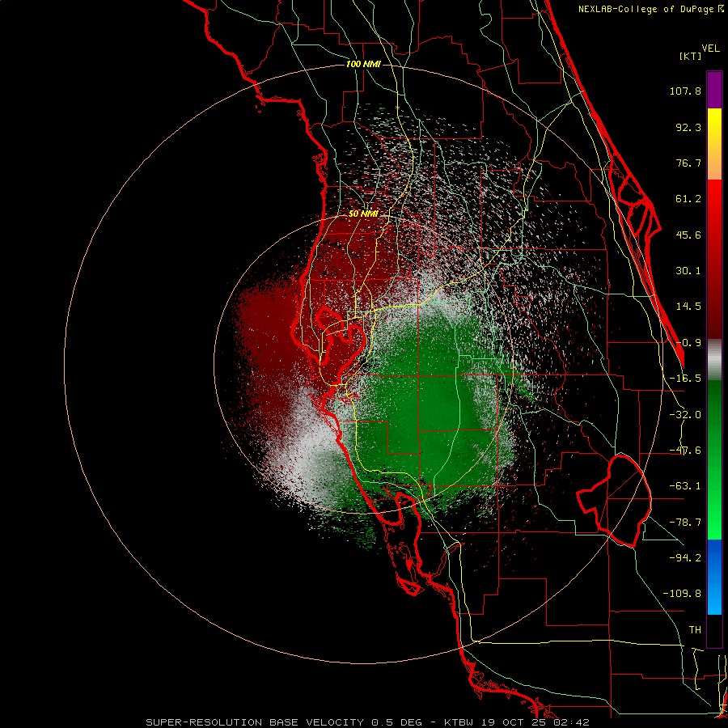The height and width of the screenshot is (728, 728).
Task: Click the VEL legend title
Action: click(x=710, y=49)
